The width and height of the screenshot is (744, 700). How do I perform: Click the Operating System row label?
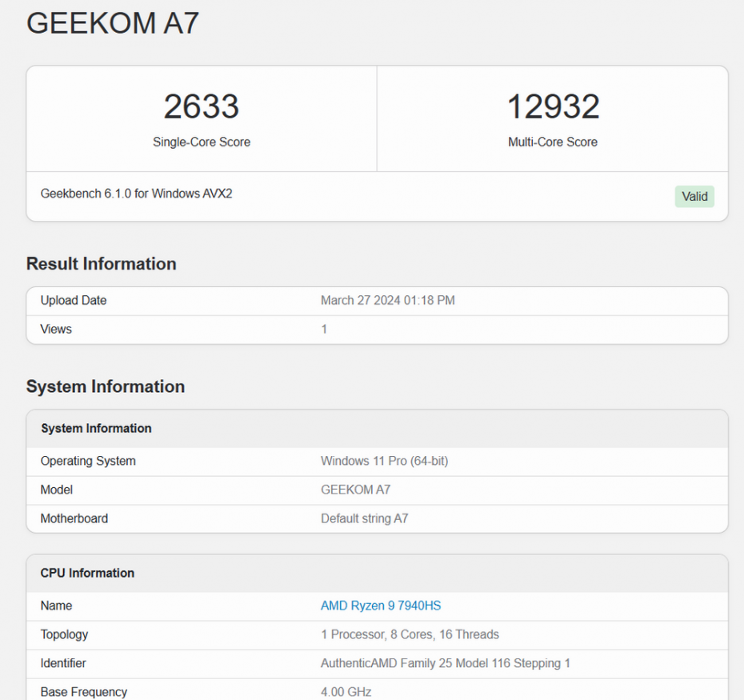(x=88, y=461)
